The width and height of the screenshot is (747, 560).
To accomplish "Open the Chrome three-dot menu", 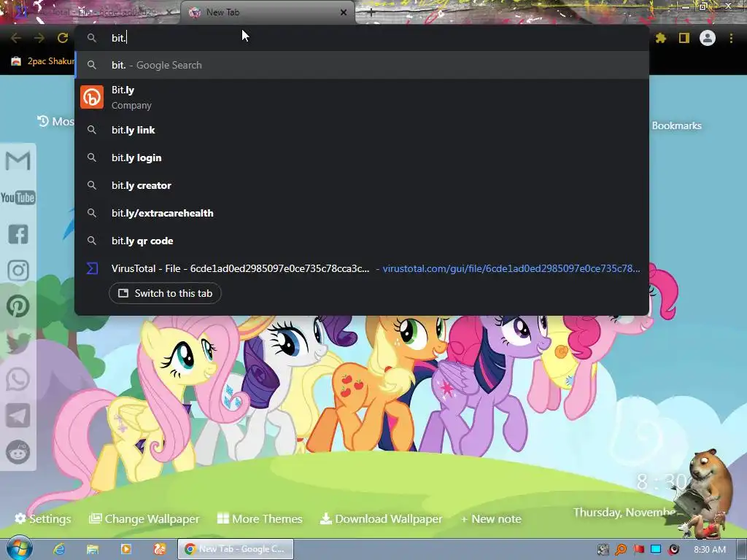I will [x=731, y=38].
